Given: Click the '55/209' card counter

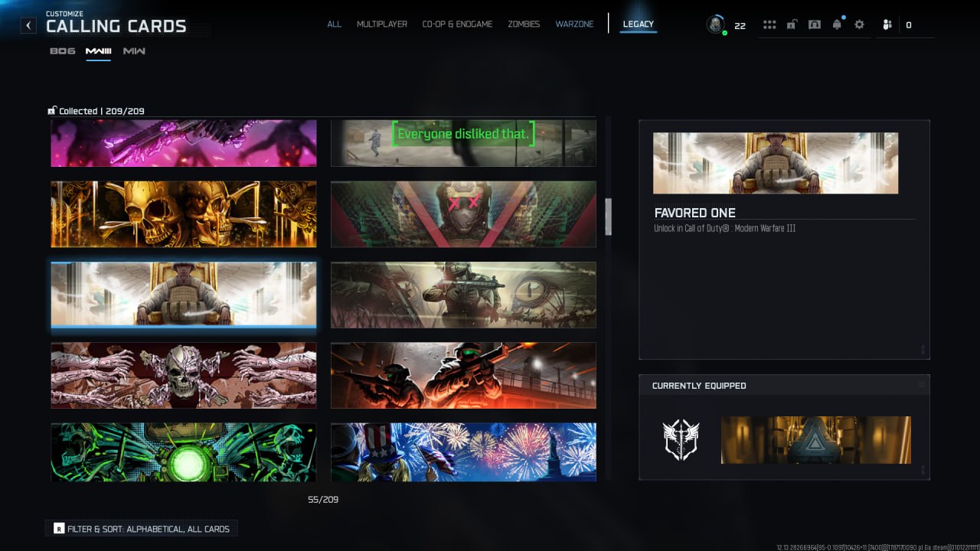Looking at the screenshot, I should [x=323, y=500].
